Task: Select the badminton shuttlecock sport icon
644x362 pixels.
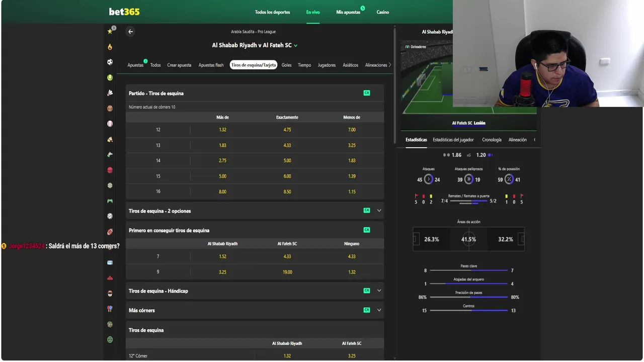Action: coord(110,93)
